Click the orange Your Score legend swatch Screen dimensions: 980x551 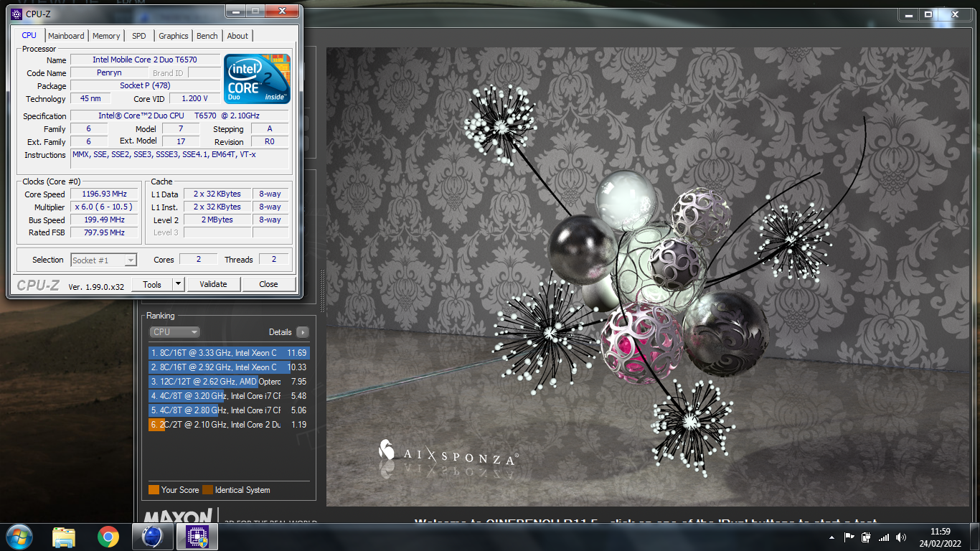154,490
